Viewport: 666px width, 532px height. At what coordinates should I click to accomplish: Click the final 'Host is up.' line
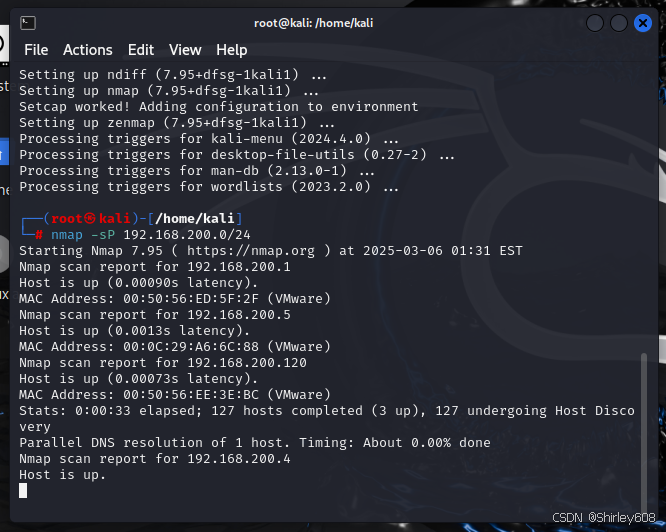(62, 475)
